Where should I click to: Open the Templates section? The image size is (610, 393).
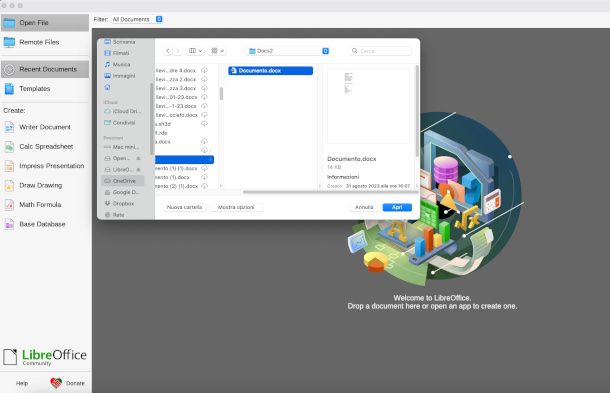[x=45, y=89]
